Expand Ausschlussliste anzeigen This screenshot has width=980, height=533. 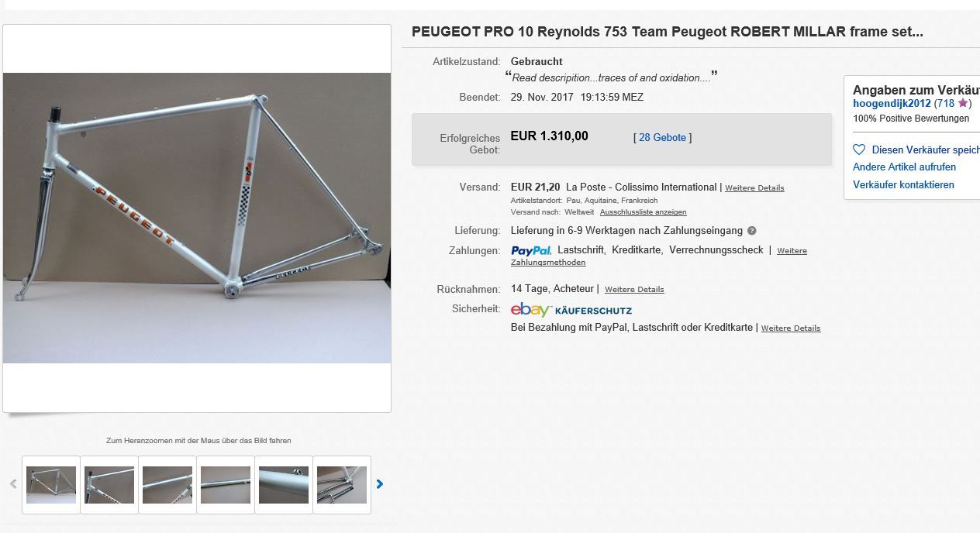643,212
